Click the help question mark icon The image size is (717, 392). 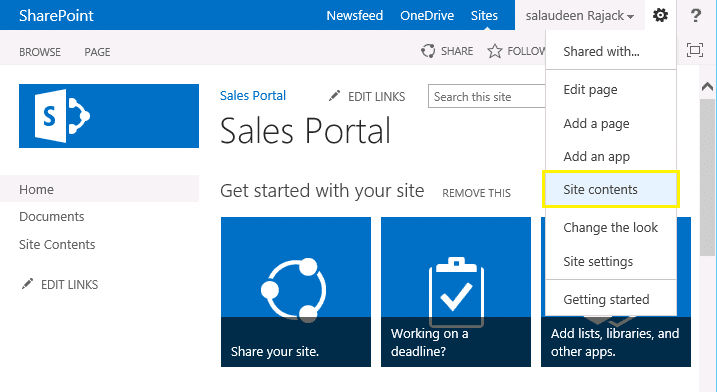(696, 15)
